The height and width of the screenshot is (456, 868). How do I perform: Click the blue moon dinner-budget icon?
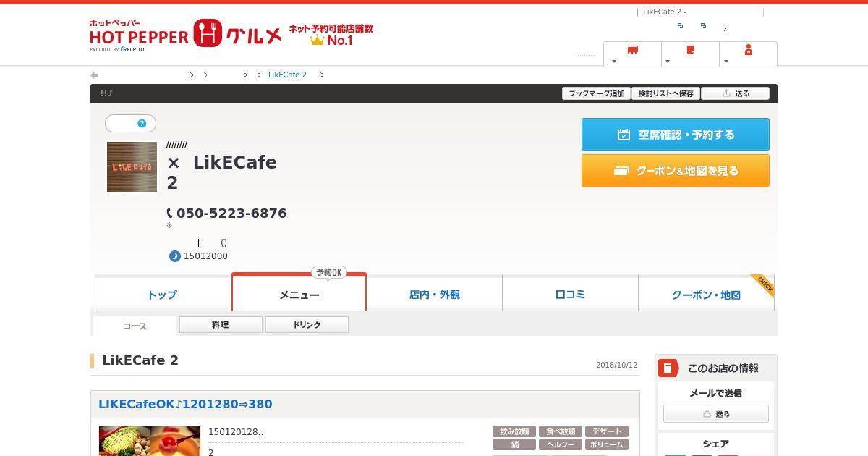click(174, 256)
